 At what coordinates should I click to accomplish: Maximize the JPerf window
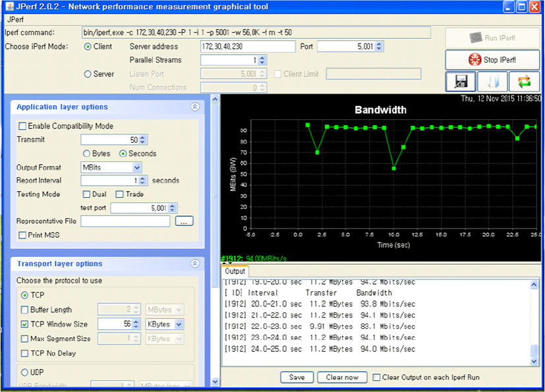tap(522, 7)
